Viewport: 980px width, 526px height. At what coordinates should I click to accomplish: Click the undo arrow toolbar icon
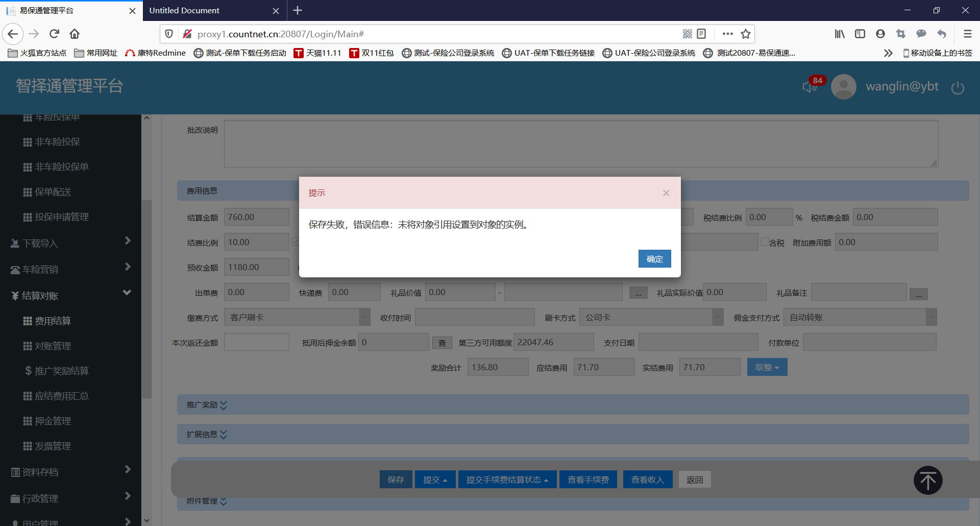[942, 34]
